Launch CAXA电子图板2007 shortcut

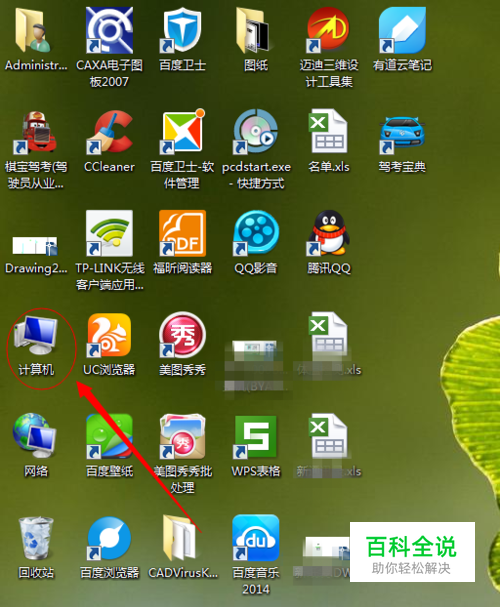point(110,30)
